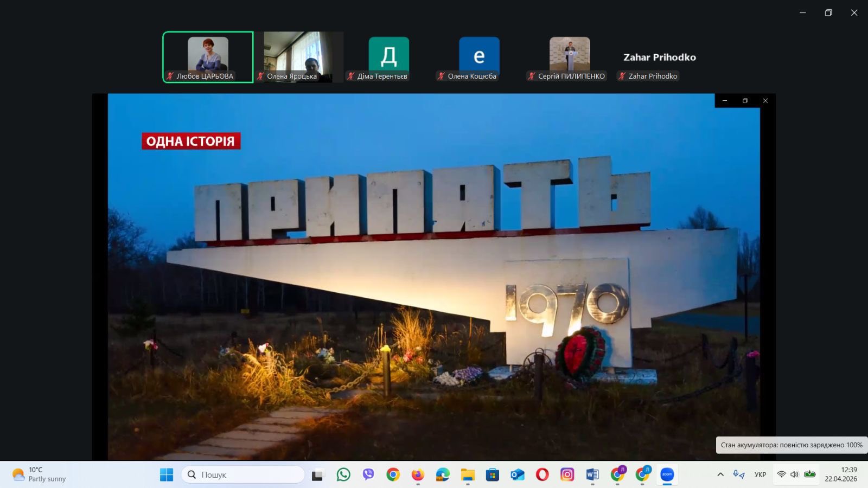Select Сергій ПИЛИПЕНКО's participant tile
The height and width of the screenshot is (488, 868).
point(569,56)
